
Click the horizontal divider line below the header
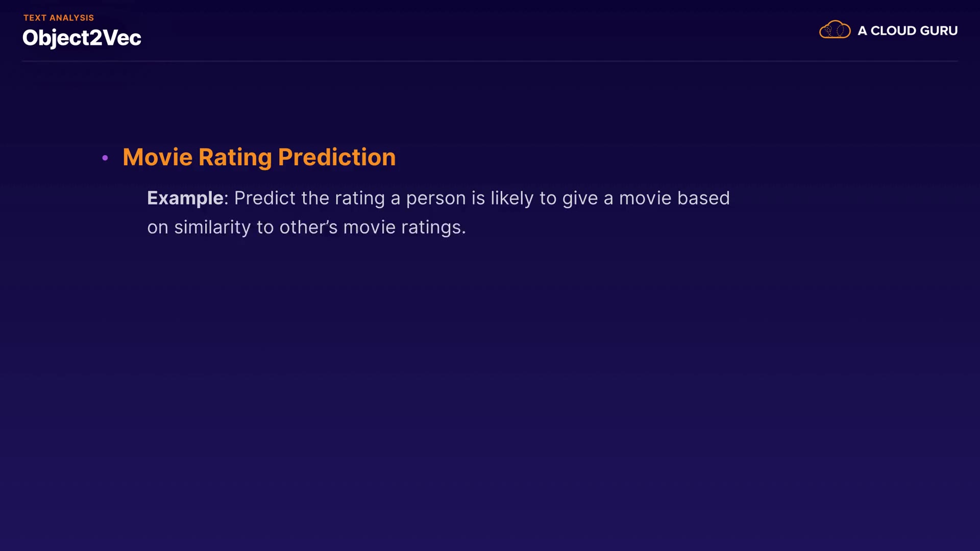[490, 61]
